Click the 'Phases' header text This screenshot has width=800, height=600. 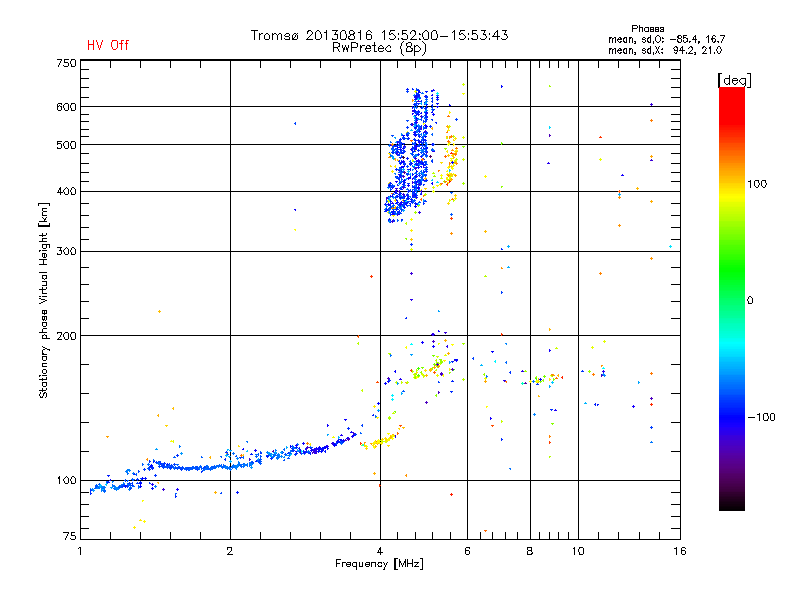647,29
